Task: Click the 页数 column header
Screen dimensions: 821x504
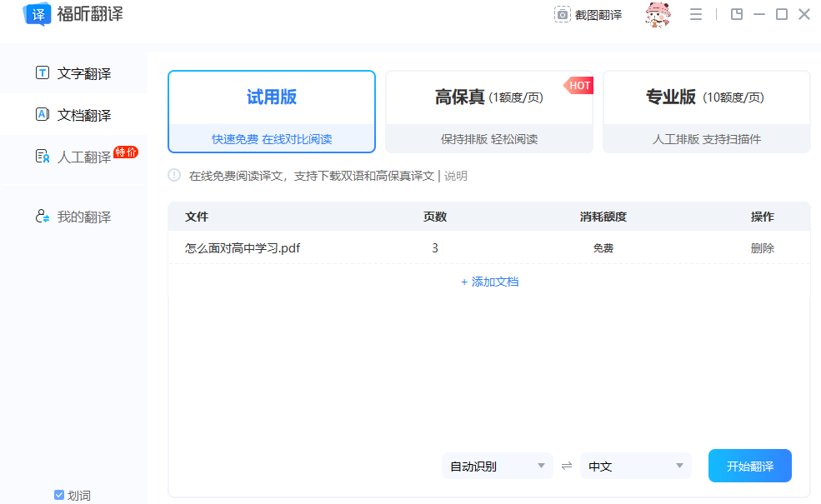Action: tap(435, 217)
